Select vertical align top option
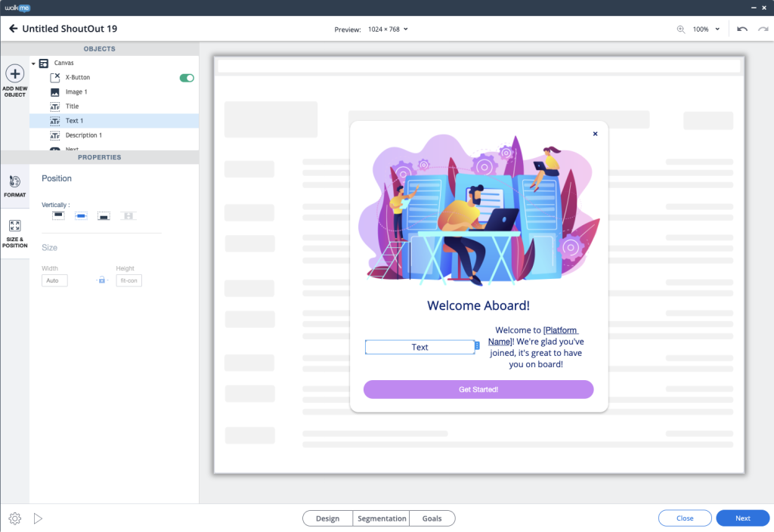Screen dimensions: 774x532 tap(58, 216)
